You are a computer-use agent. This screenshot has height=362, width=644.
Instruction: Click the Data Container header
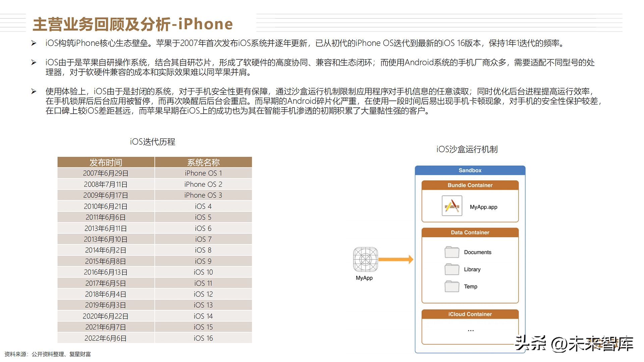coord(470,232)
